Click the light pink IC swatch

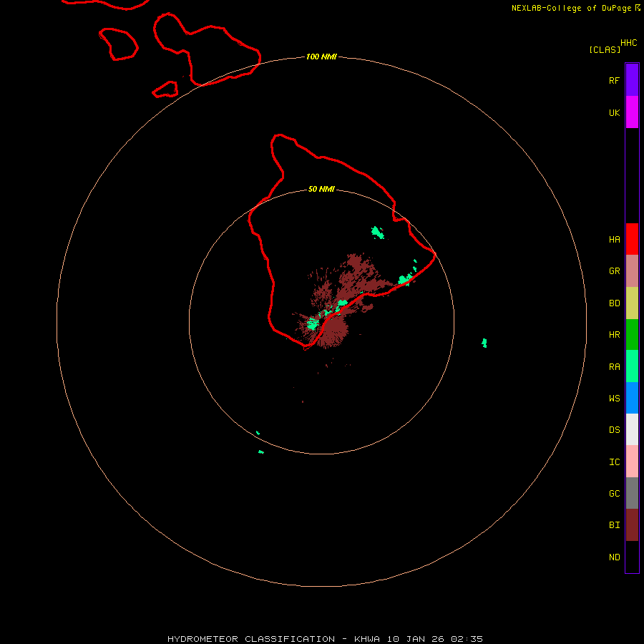pos(632,462)
